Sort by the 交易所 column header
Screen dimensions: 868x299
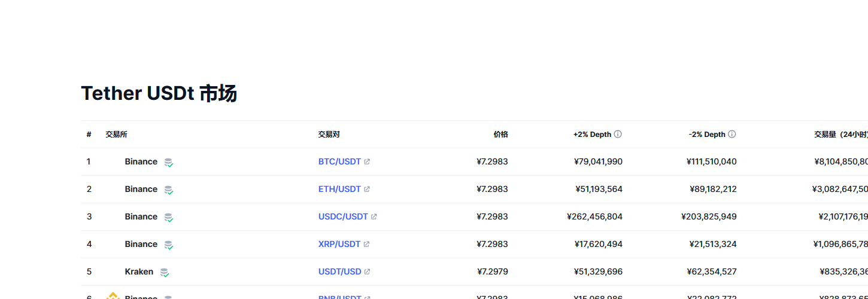pyautogui.click(x=116, y=135)
